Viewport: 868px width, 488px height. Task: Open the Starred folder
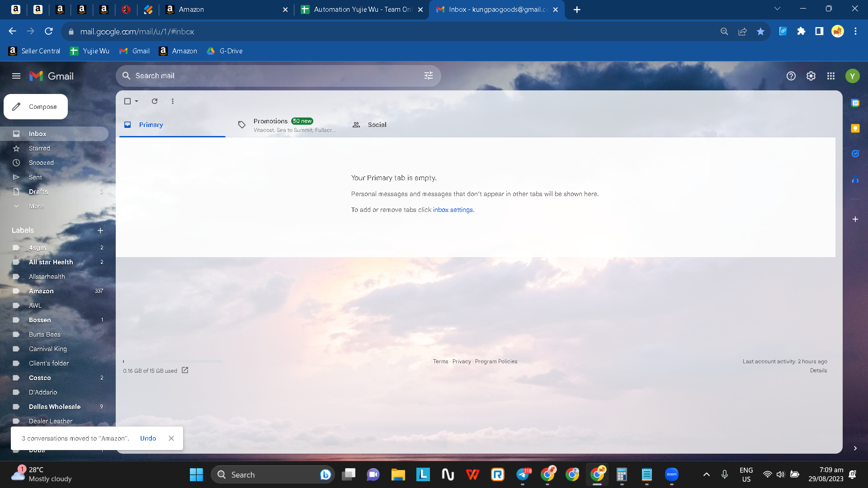[x=54, y=148]
